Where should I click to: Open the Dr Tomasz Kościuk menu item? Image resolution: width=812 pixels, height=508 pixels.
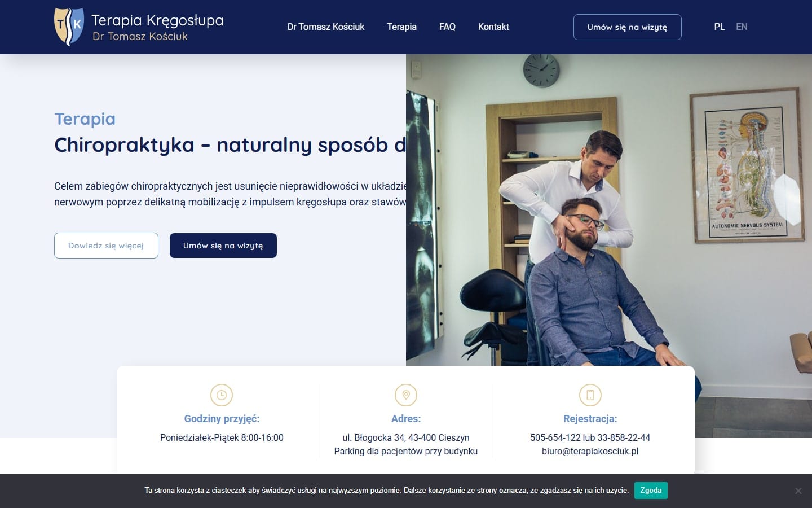326,27
